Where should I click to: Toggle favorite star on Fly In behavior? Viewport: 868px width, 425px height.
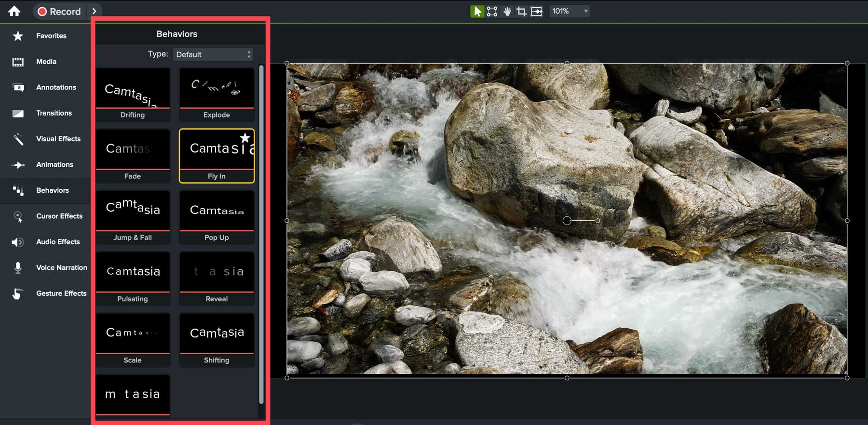pos(245,138)
